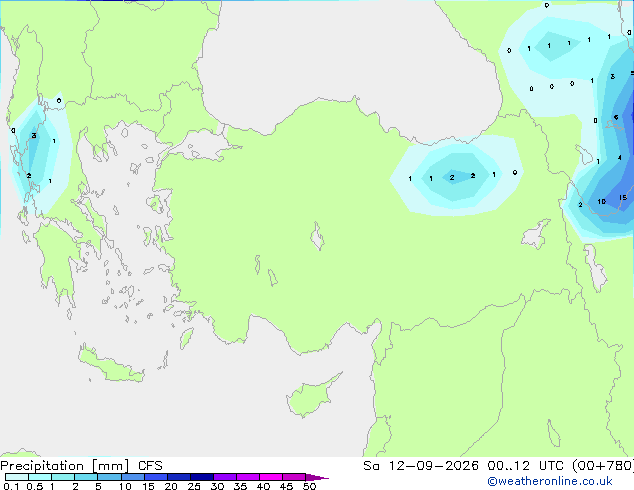Click the '25' legend scale label
Screen dimensions: 634x490
click(x=194, y=486)
